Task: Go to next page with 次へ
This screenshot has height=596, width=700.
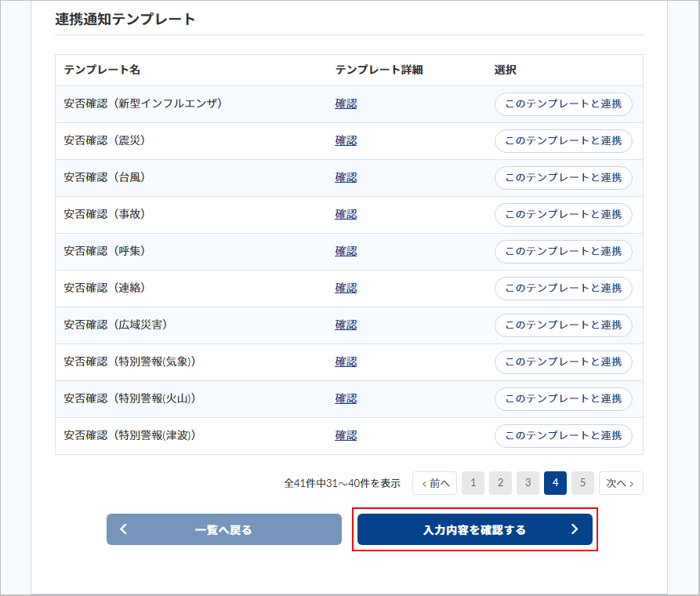Action: pos(621,483)
